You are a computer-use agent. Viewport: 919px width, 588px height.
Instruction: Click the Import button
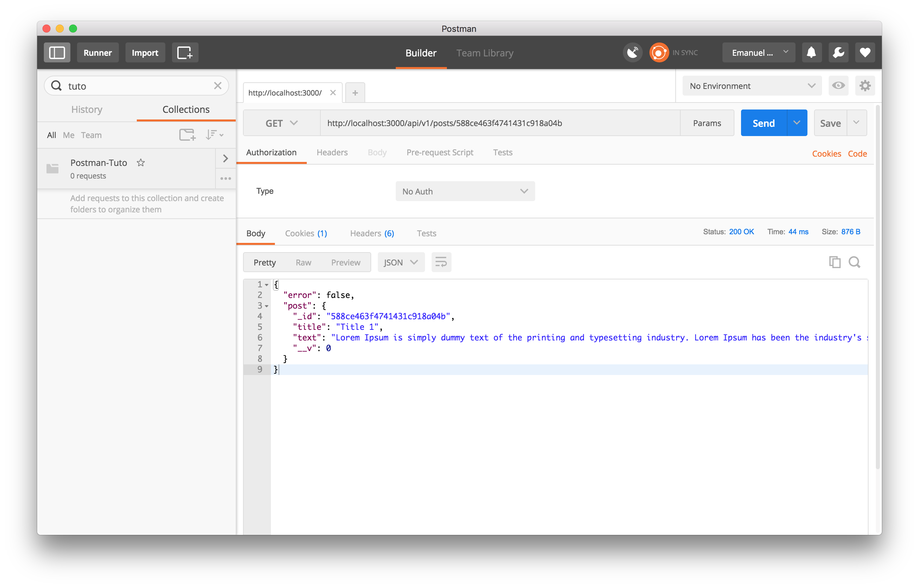coord(145,53)
